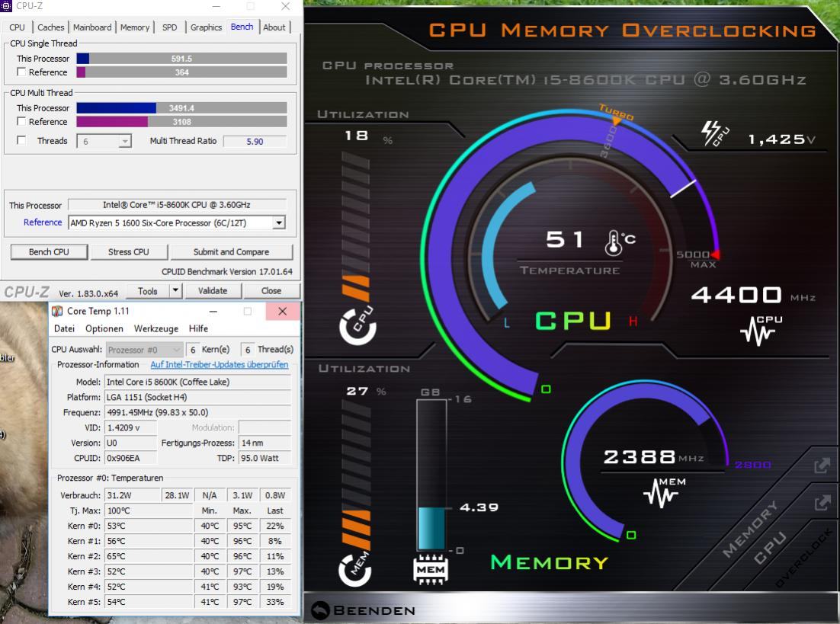The width and height of the screenshot is (840, 624).
Task: Click the 5000 MAX red marker
Action: coord(715,254)
